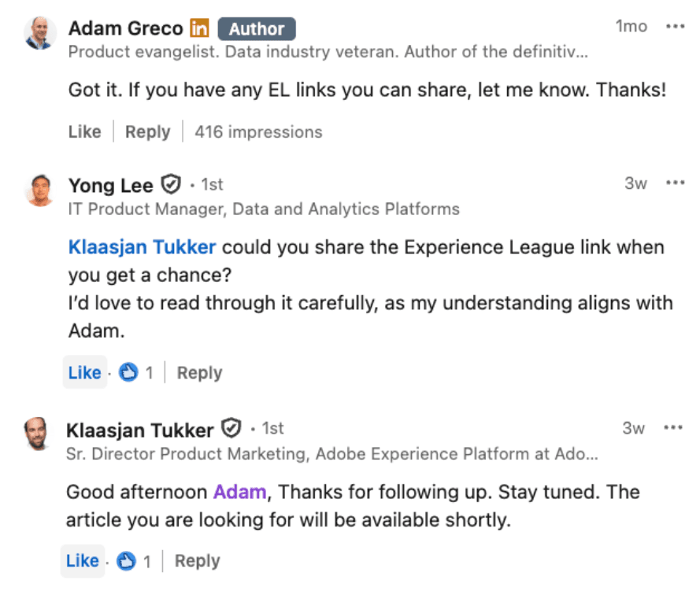Open the Adam mention in Klaasjan's reply
Viewport: 700px width, 595px height.
tap(240, 492)
